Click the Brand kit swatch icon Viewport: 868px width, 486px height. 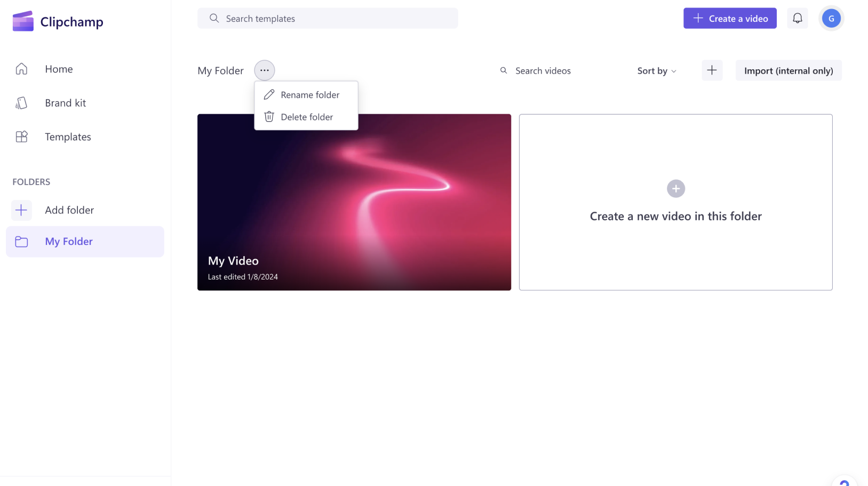pyautogui.click(x=21, y=103)
